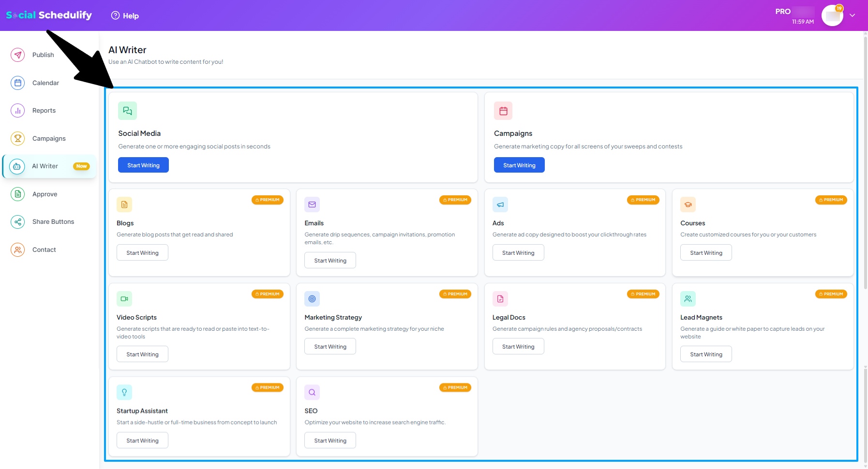Open the Help menu
This screenshot has width=868, height=469.
[124, 15]
